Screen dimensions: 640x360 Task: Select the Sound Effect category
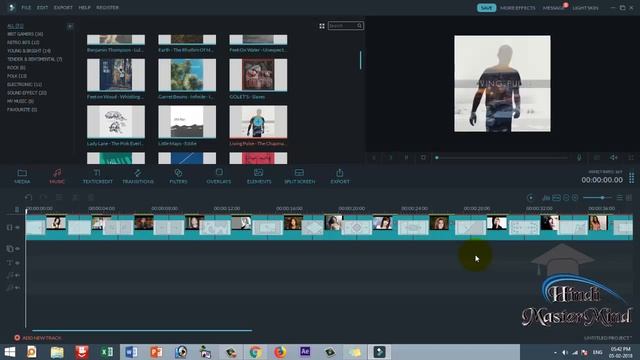coord(27,93)
